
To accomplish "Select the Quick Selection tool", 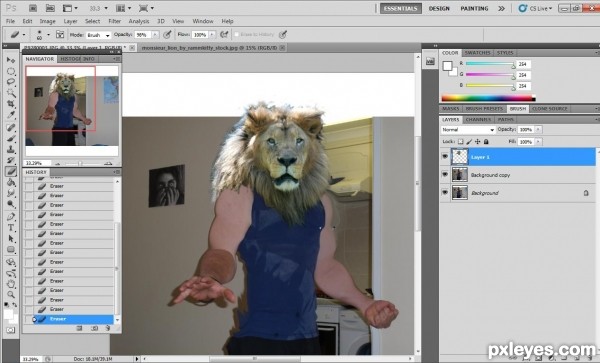I will point(11,93).
